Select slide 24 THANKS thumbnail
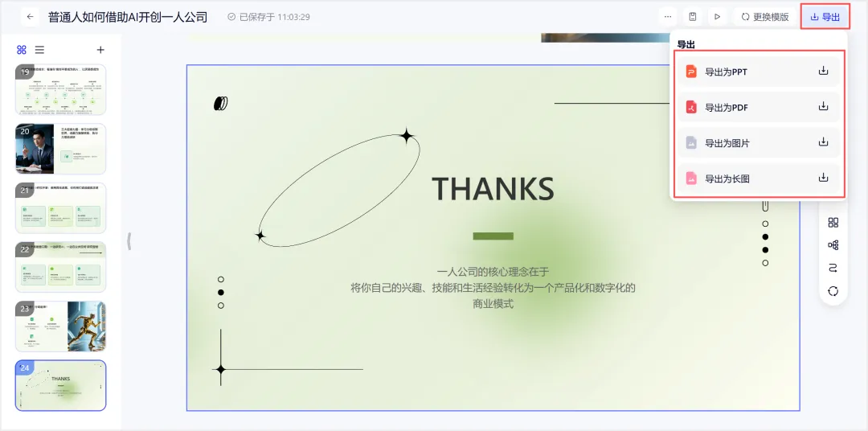This screenshot has width=868, height=431. tap(60, 386)
